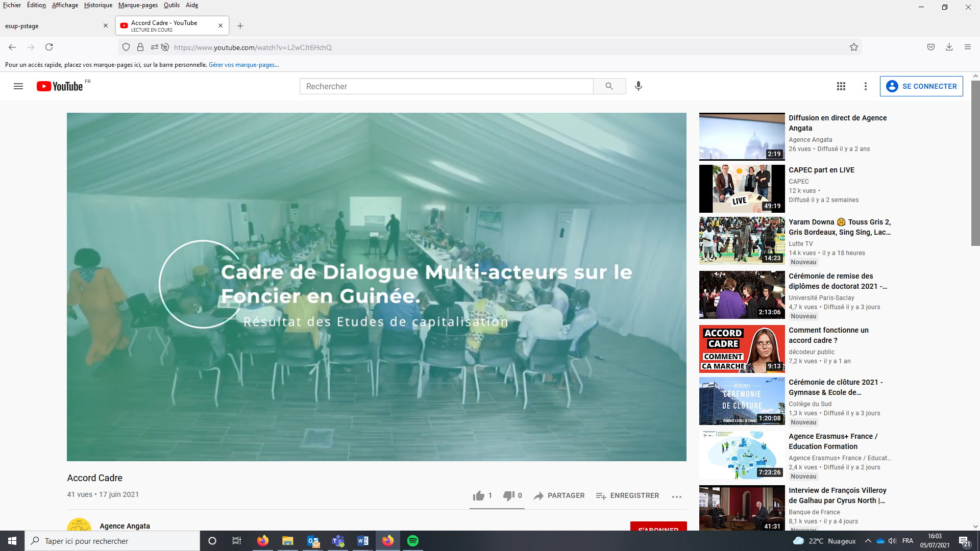The height and width of the screenshot is (551, 980).
Task: Reload the page with refresh icon
Action: [x=49, y=47]
